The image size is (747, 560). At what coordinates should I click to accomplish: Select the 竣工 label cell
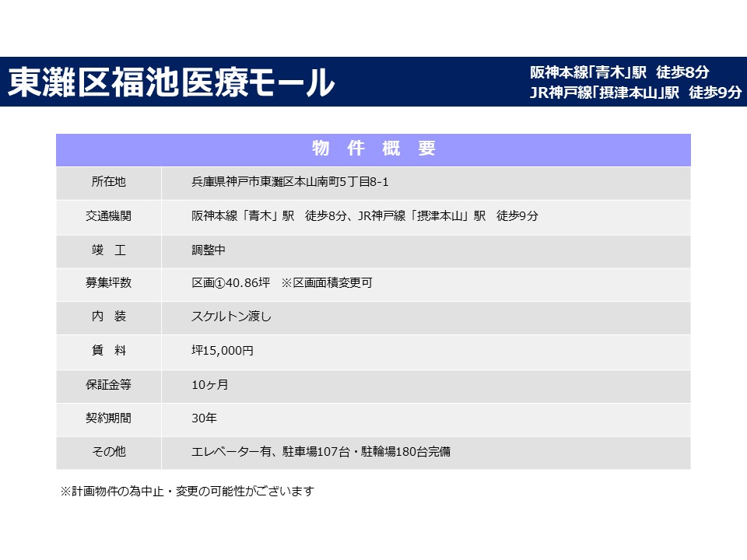(x=108, y=250)
